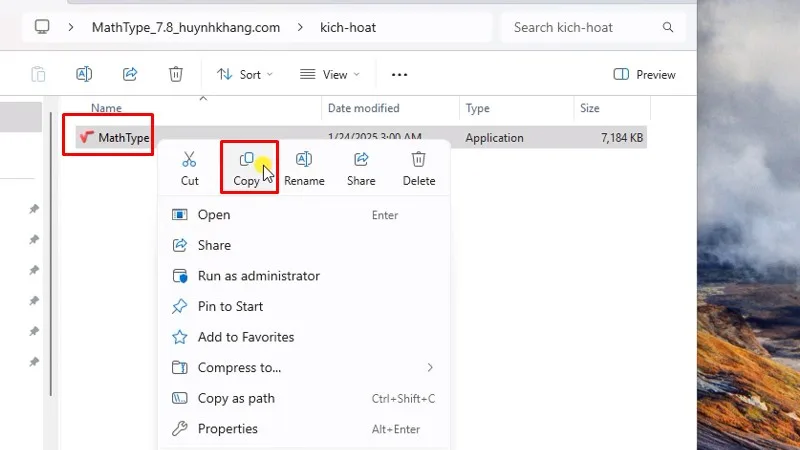This screenshot has height=450, width=800.
Task: Expand Compress to submenu arrow
Action: [x=430, y=367]
